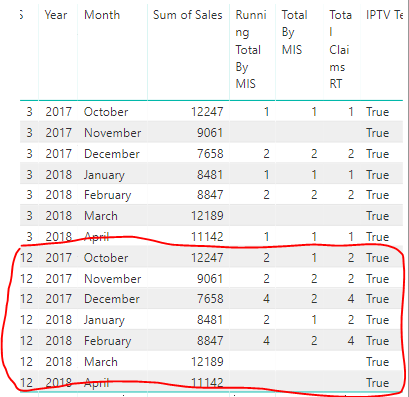Select Running Total 4 in MIS 12 February row

click(x=266, y=341)
